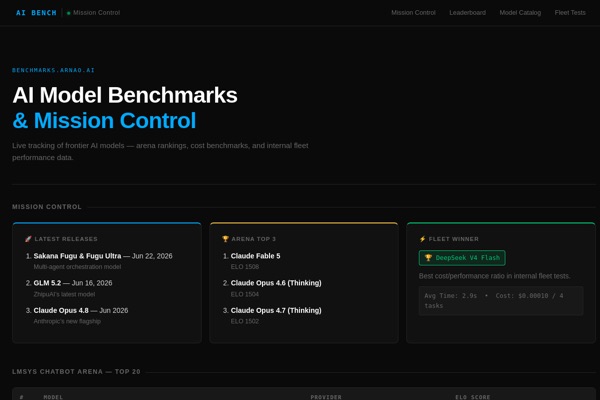Click Anthropic's new flagship description
Screen dimensions: 600x400
tap(67, 321)
